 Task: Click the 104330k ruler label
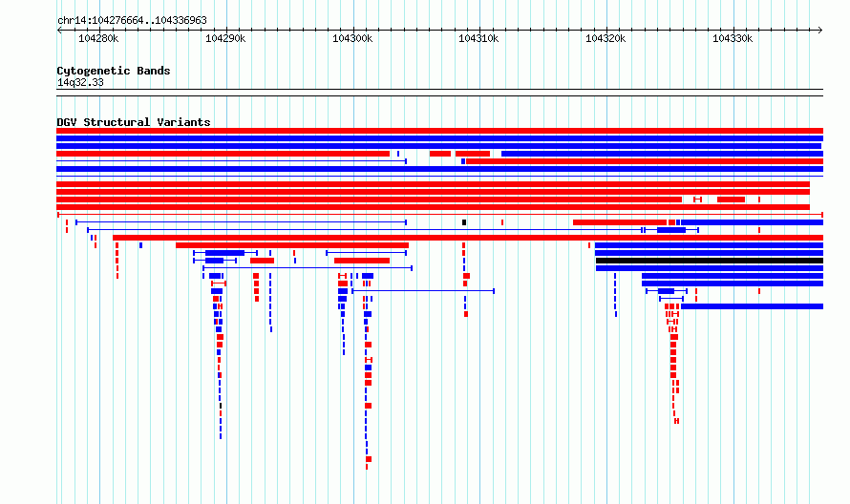click(x=733, y=39)
